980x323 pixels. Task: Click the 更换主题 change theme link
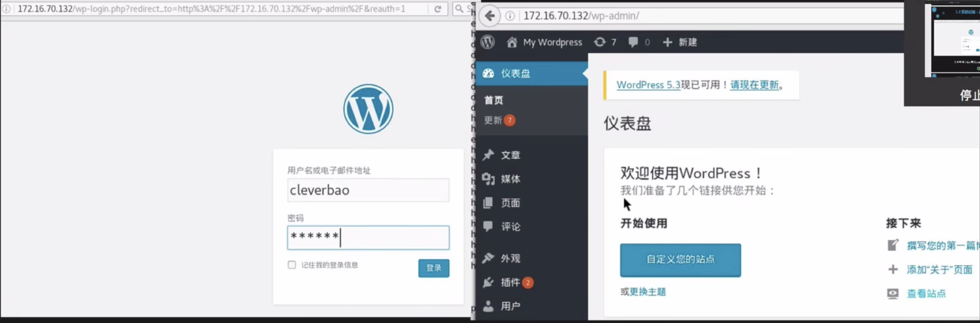(648, 292)
